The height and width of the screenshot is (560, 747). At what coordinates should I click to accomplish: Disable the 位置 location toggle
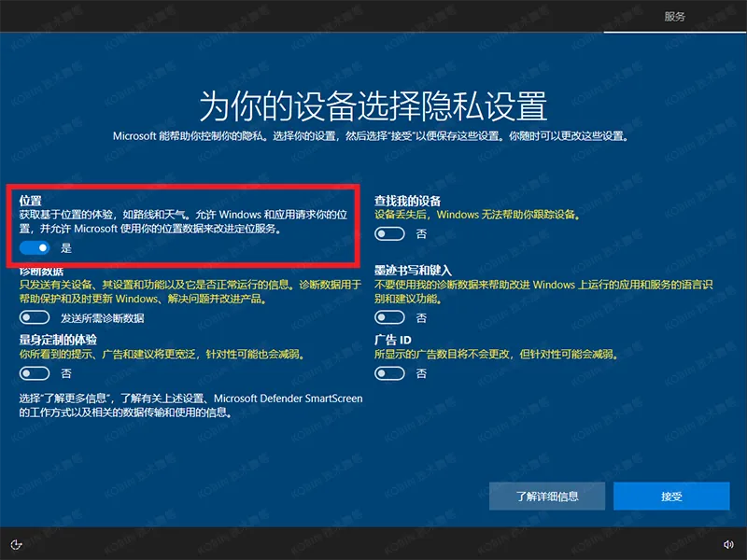click(35, 247)
